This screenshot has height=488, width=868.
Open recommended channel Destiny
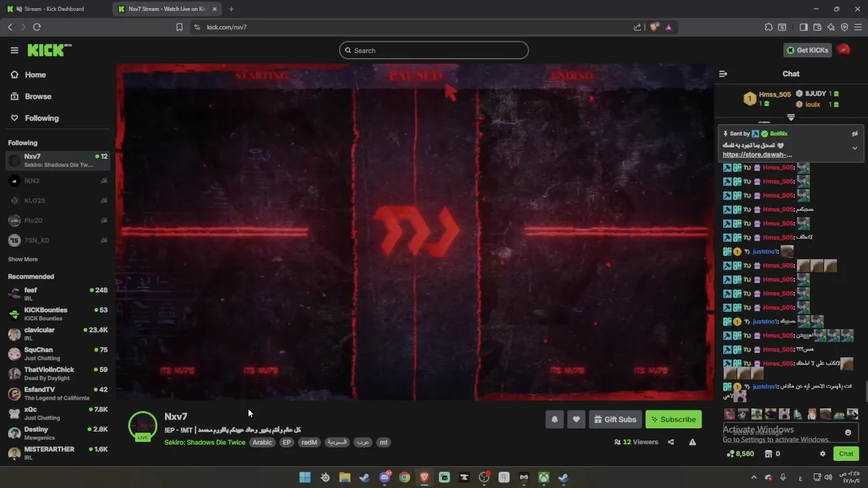click(58, 433)
